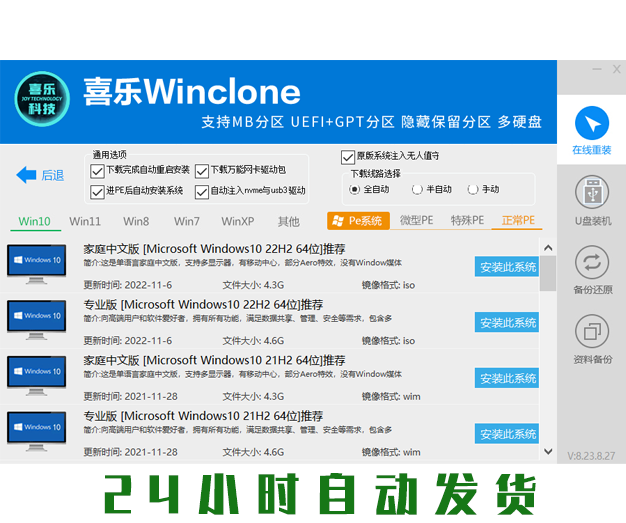The width and height of the screenshot is (626, 523).
Task: Click 镜像格式: iso of 家庭中文版 22H2
Action: 388,285
